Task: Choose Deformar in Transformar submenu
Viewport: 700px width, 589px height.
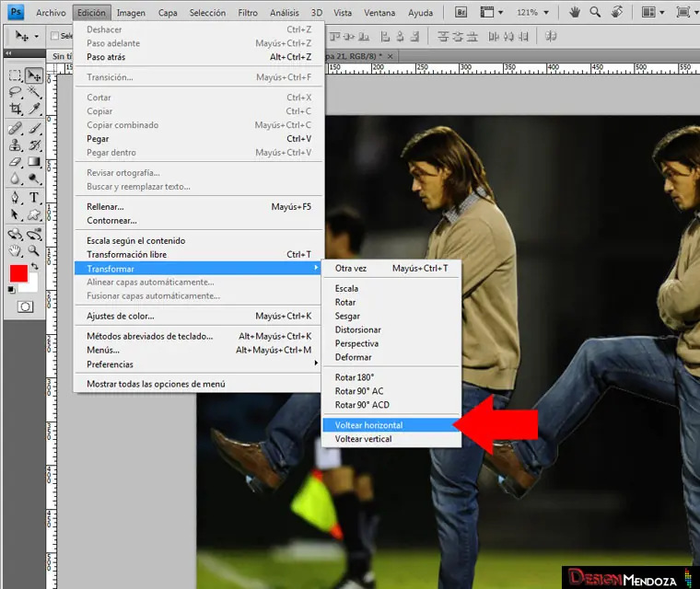Action: [391, 357]
